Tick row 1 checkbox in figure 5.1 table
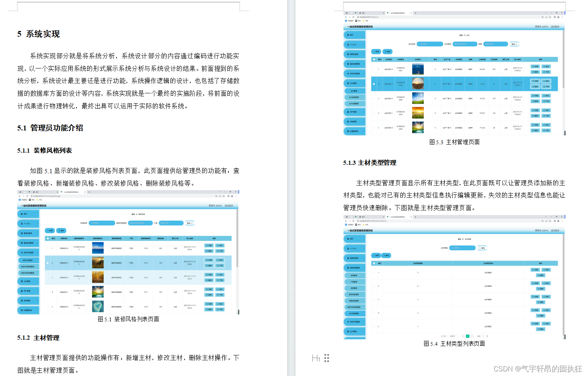588x376 pixels. point(48,248)
